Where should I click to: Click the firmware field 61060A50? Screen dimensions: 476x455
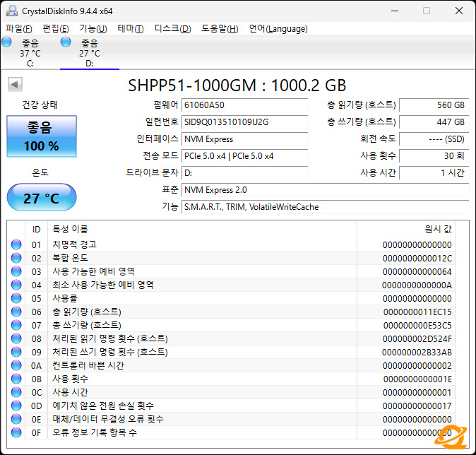(244, 105)
